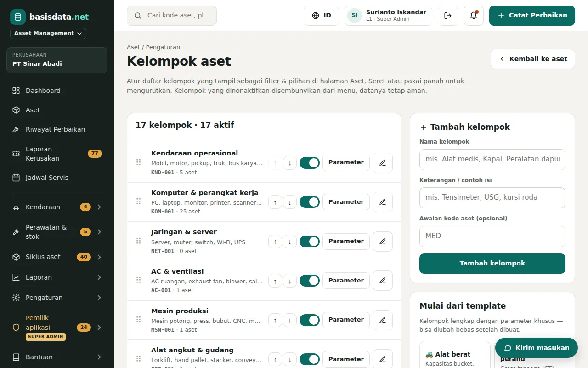Click the pencil edit icon for Kendaraan operasional
The width and height of the screenshot is (588, 368).
[x=383, y=163]
